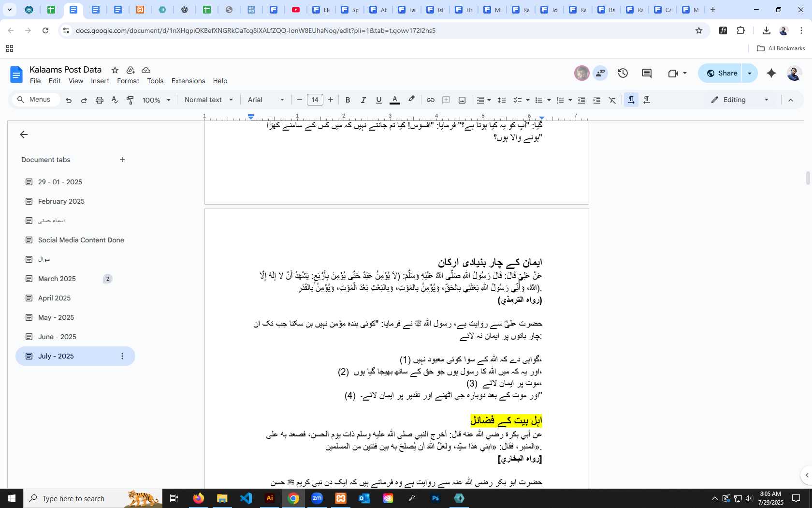Open the Help menu

coord(220,81)
